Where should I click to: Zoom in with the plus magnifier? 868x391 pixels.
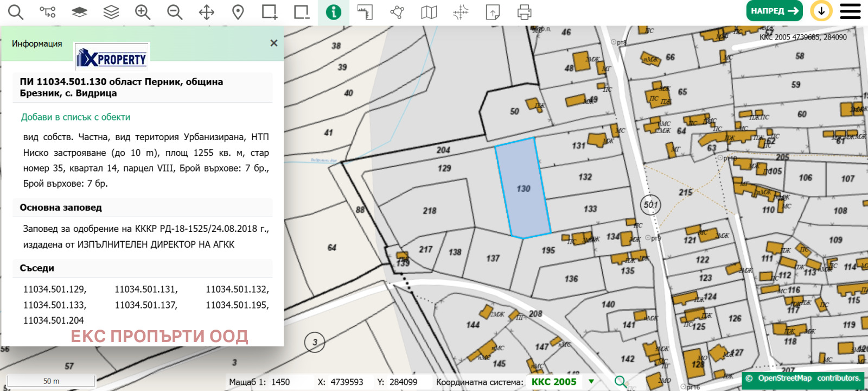(x=143, y=12)
